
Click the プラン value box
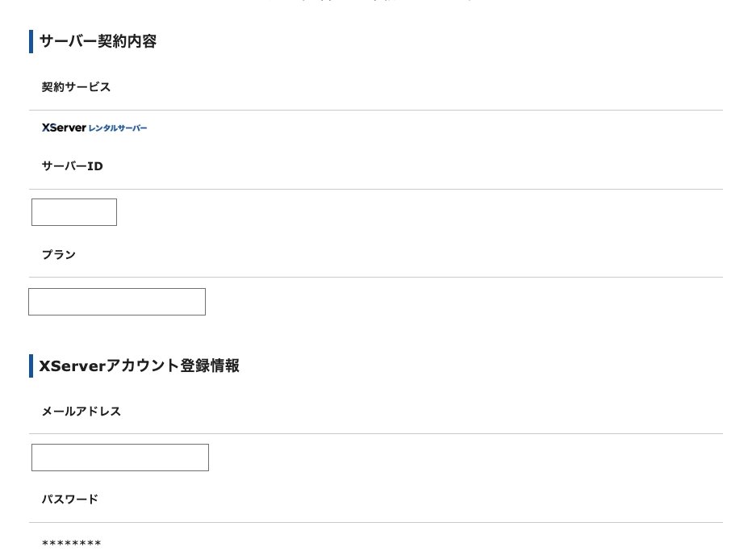(x=117, y=302)
